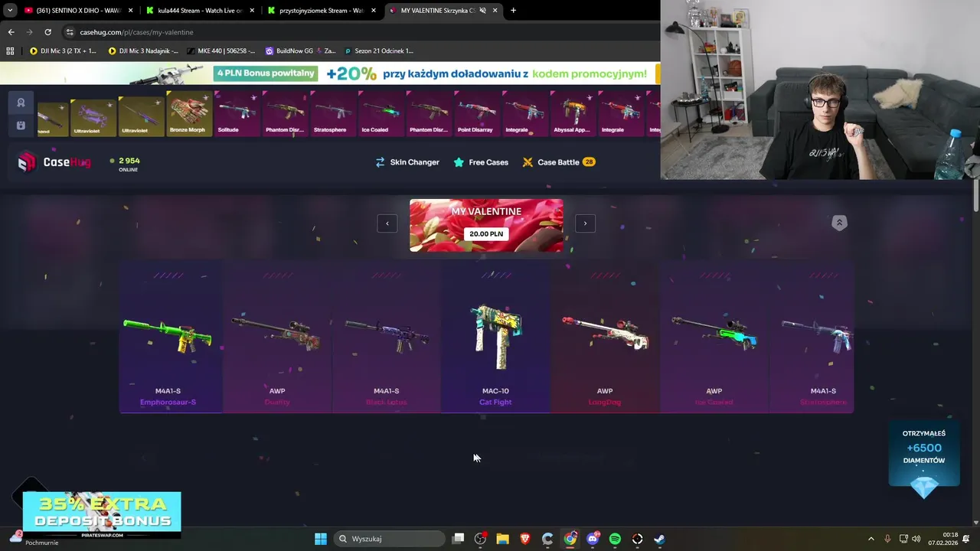View site information icon in address bar
The image size is (980, 551).
(70, 32)
